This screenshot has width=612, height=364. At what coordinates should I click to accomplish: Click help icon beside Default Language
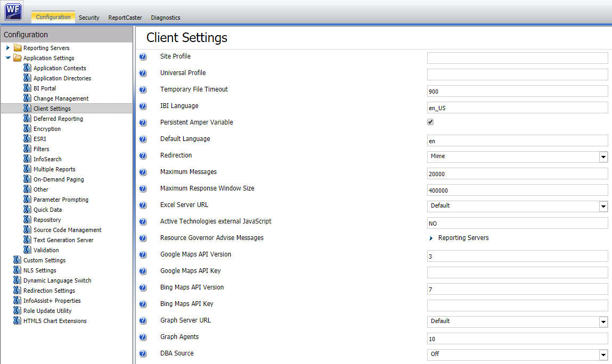(143, 139)
